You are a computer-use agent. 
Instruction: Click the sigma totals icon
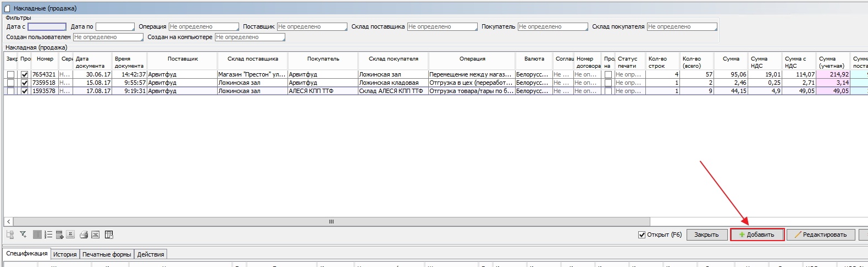(x=70, y=235)
